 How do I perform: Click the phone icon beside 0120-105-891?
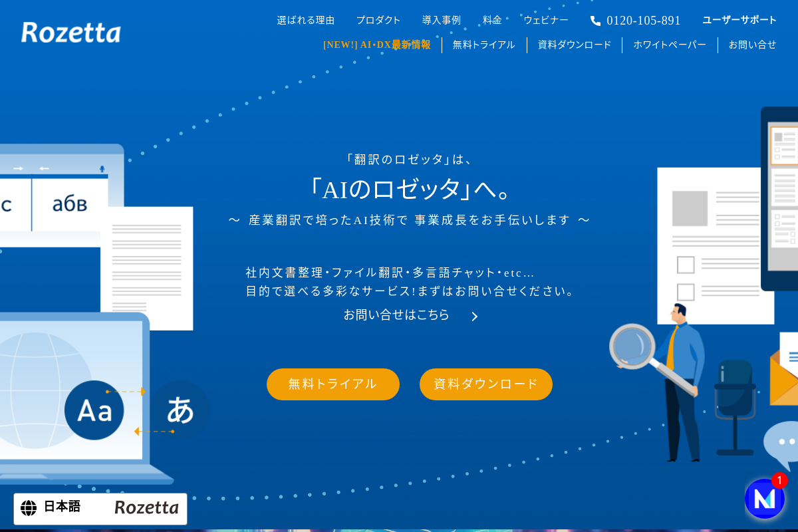pyautogui.click(x=595, y=21)
